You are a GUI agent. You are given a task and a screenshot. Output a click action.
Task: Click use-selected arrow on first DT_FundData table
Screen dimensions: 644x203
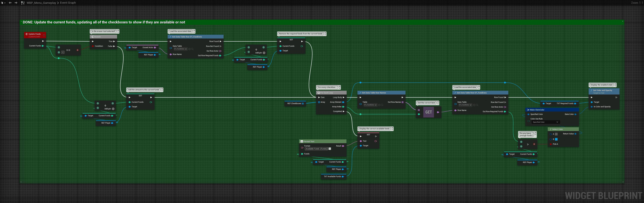pos(189,49)
